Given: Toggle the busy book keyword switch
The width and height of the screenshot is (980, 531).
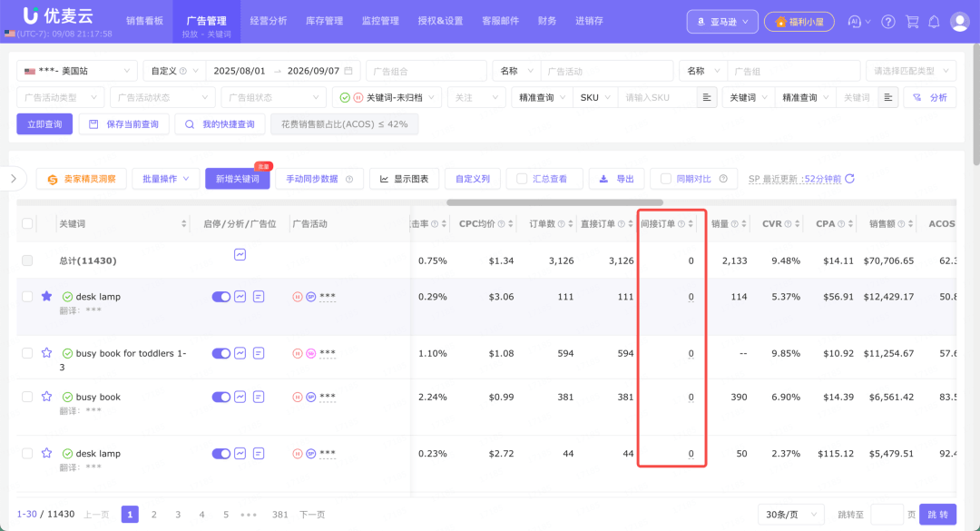Looking at the screenshot, I should point(221,398).
